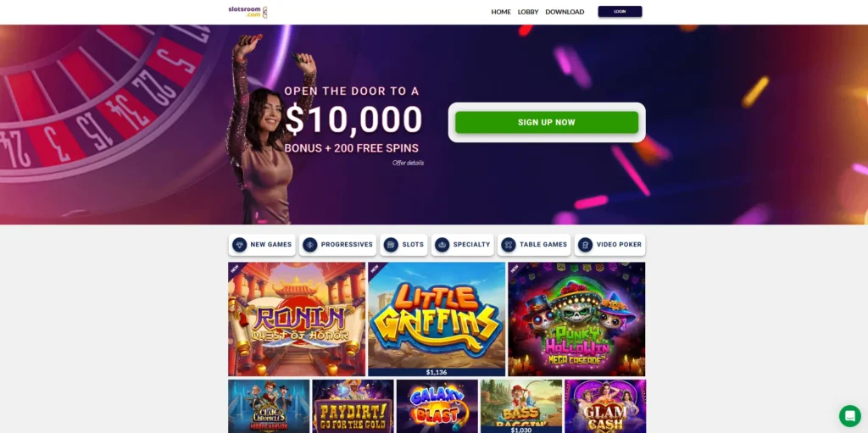Screen dimensions: 868x433
Task: Open the Lobby menu item
Action: pos(528,12)
